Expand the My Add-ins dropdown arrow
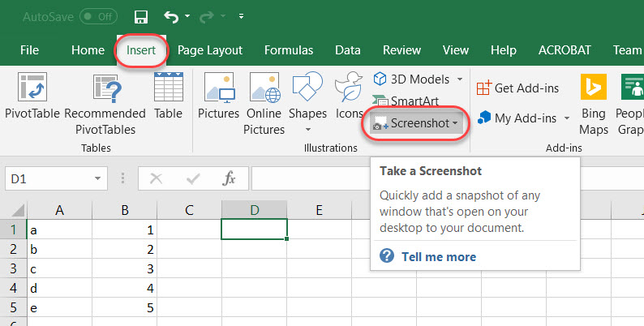644x326 pixels. 567,118
